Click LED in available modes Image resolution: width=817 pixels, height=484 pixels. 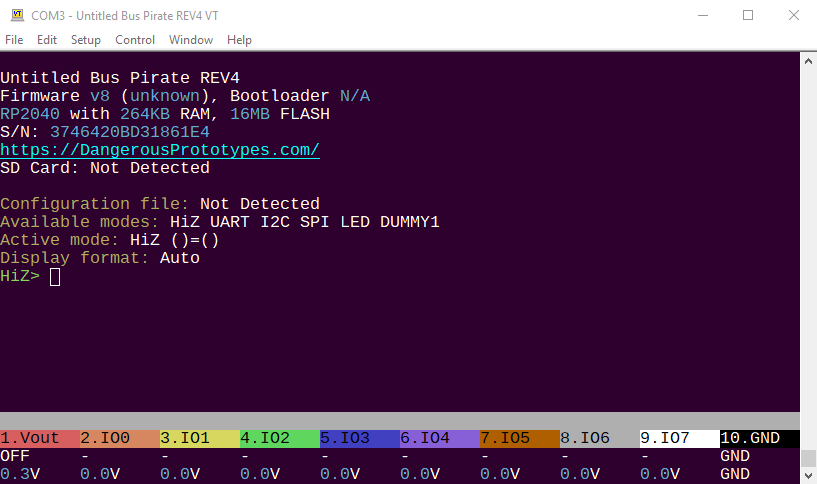(x=355, y=222)
